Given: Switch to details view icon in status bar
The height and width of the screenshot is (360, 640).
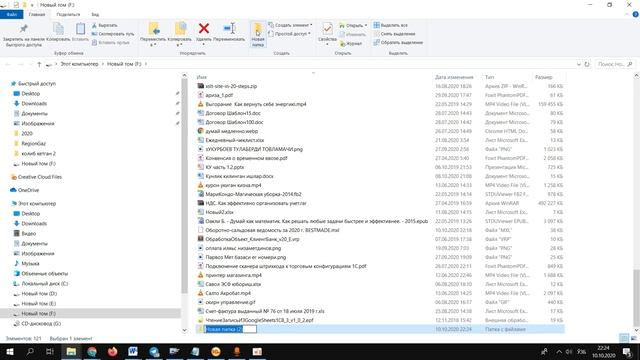Looking at the screenshot, I should point(623,338).
